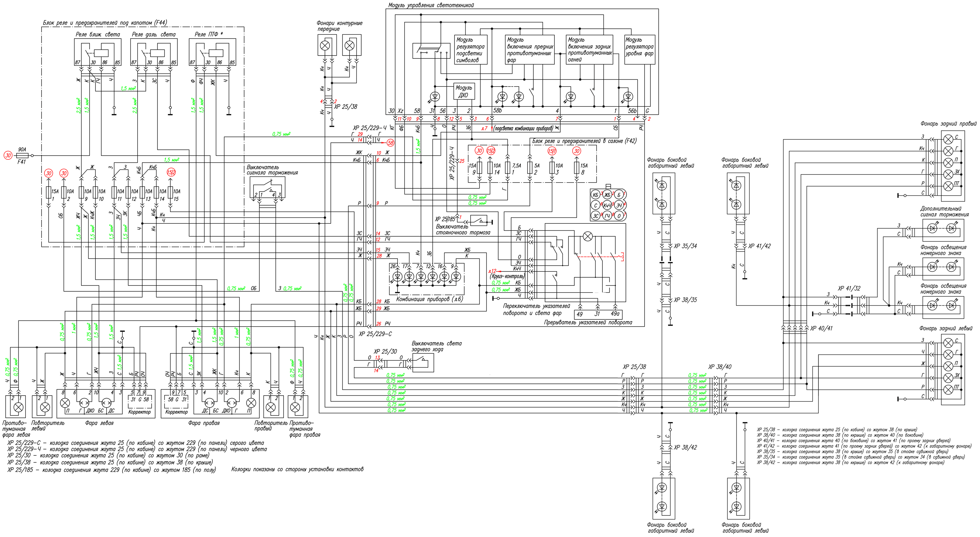Click the under-hood fuse block title (F44)

point(105,23)
